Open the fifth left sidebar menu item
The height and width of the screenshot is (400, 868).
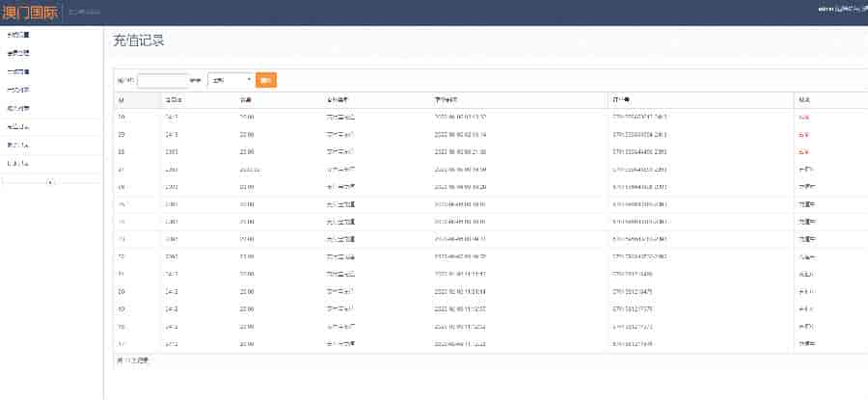[17, 108]
